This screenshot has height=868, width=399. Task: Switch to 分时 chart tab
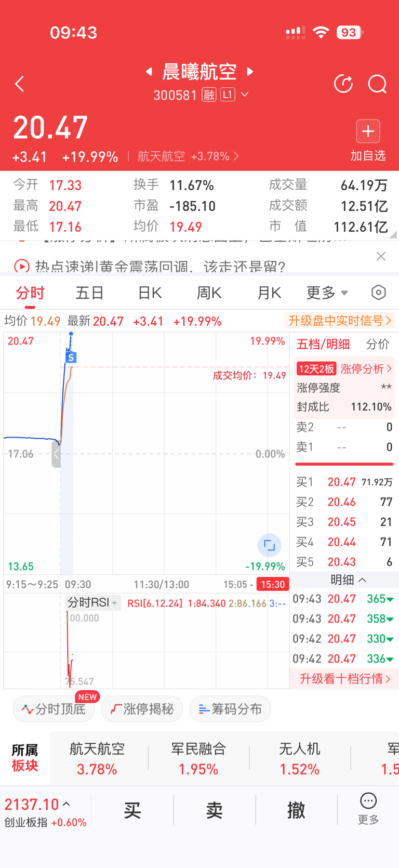(30, 293)
